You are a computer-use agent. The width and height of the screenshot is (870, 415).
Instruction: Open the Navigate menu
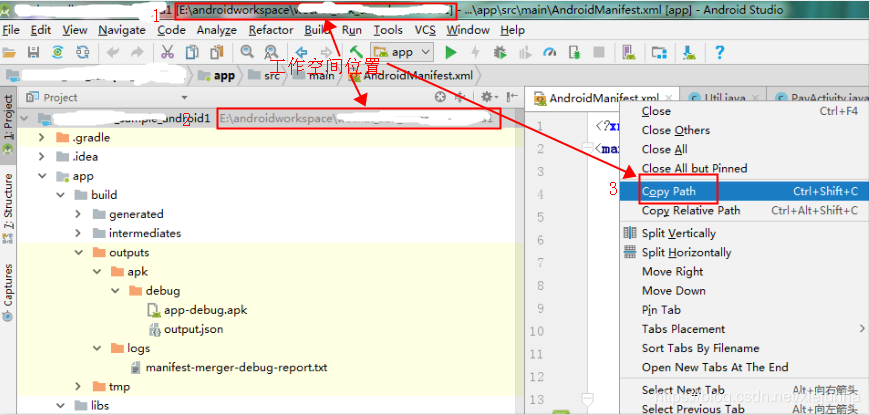pos(122,30)
